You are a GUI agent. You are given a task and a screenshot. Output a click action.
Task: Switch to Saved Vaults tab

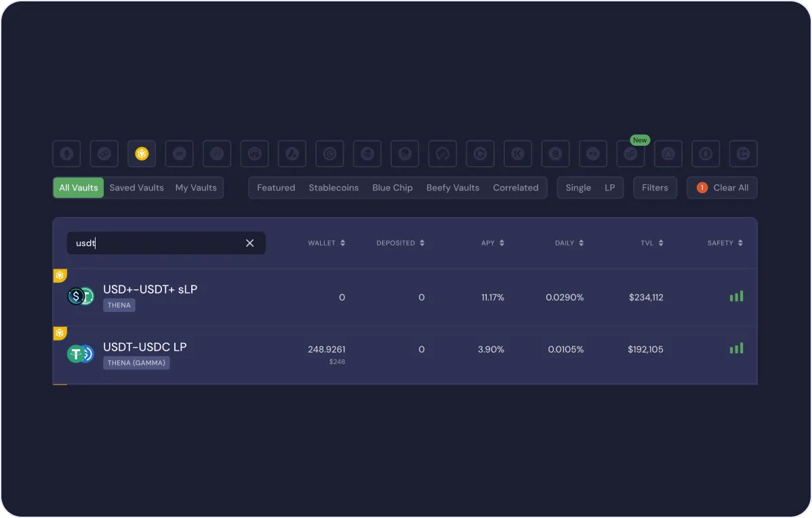coord(137,188)
